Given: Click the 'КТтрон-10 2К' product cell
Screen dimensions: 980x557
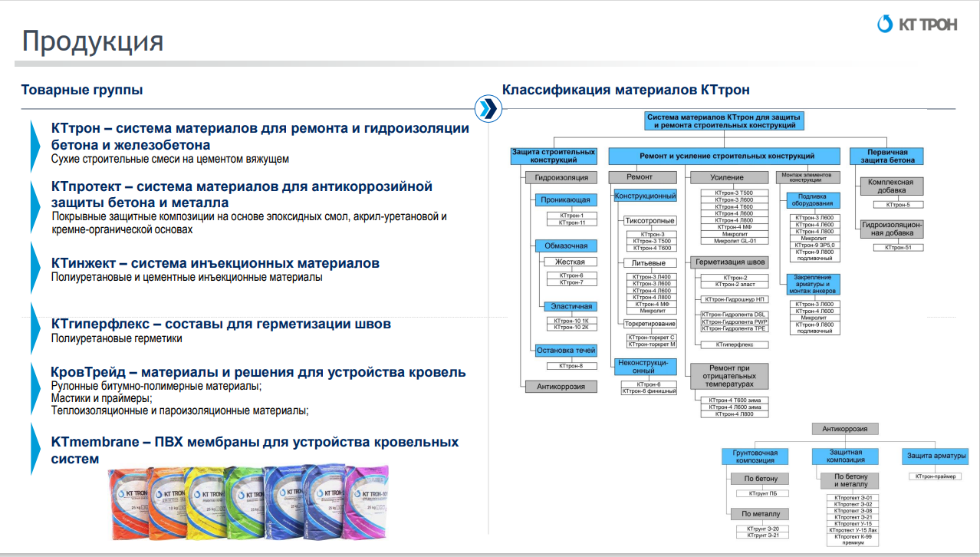Looking at the screenshot, I should (x=571, y=327).
